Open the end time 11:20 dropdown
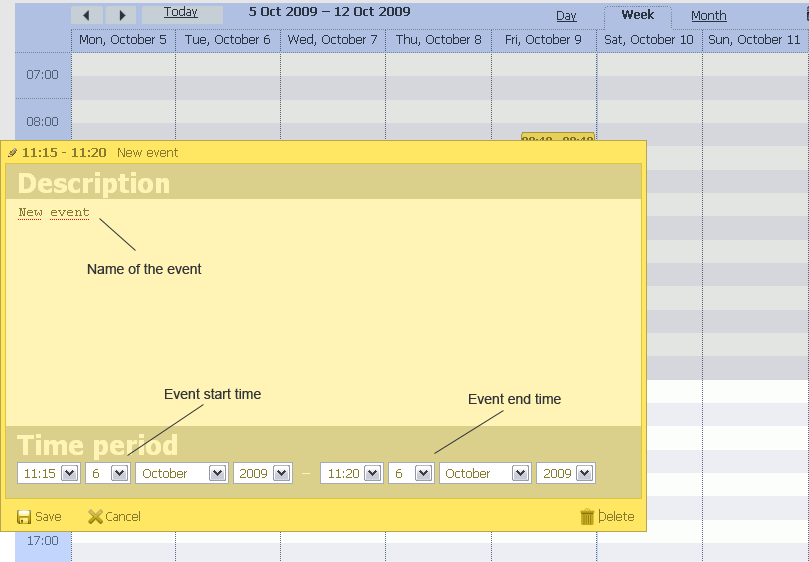The width and height of the screenshot is (809, 562). tap(371, 473)
